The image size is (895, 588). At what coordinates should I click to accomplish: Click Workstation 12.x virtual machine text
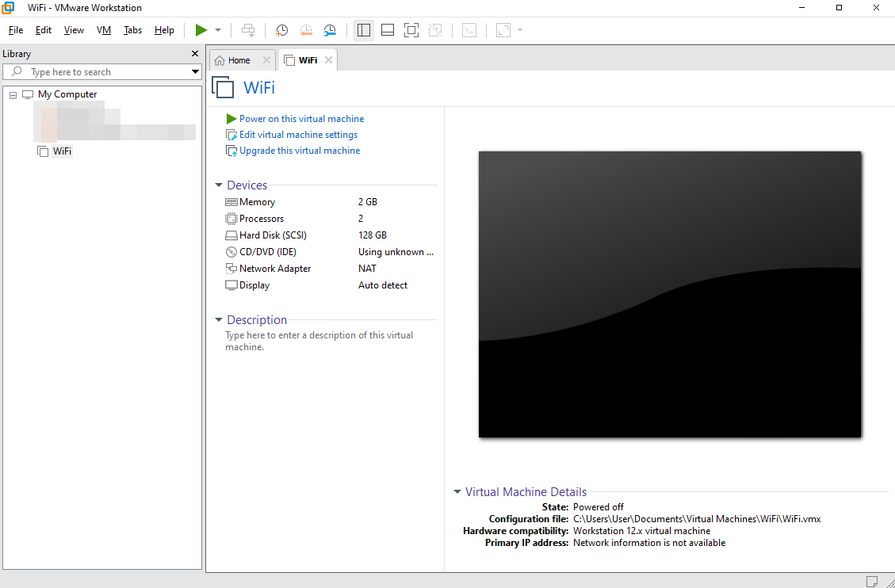coord(641,531)
